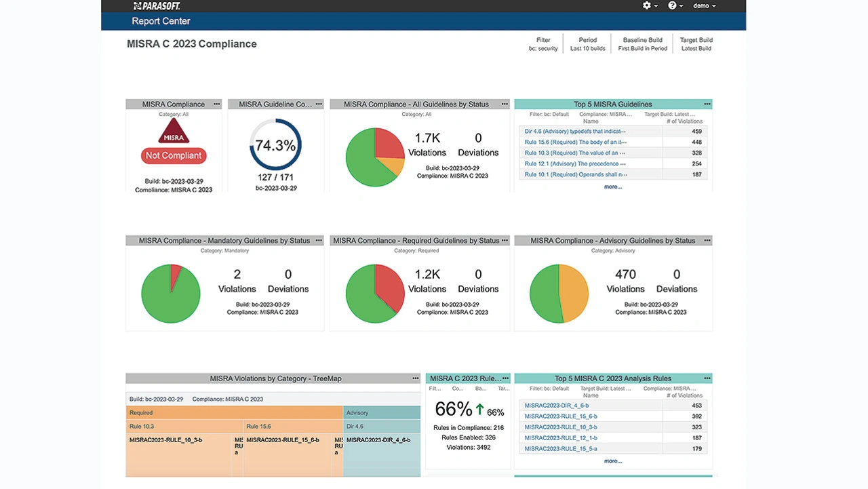Open the settings gear menu
The height and width of the screenshot is (489, 868).
[650, 5]
